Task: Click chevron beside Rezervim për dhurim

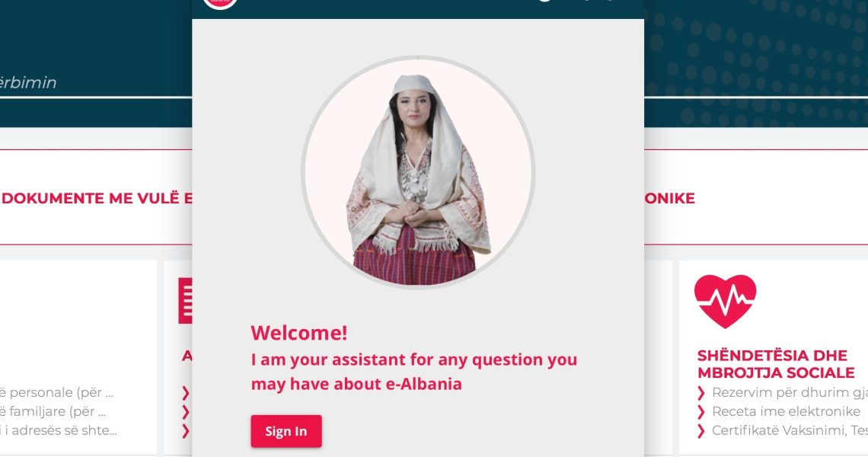Action: coord(700,393)
